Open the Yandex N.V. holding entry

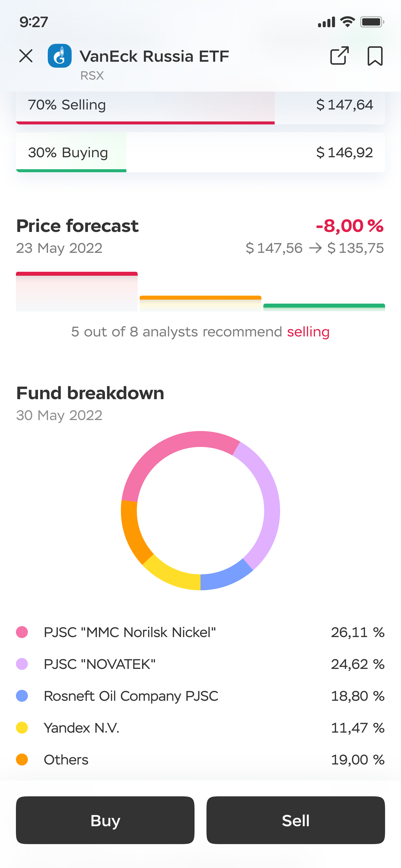[200, 728]
